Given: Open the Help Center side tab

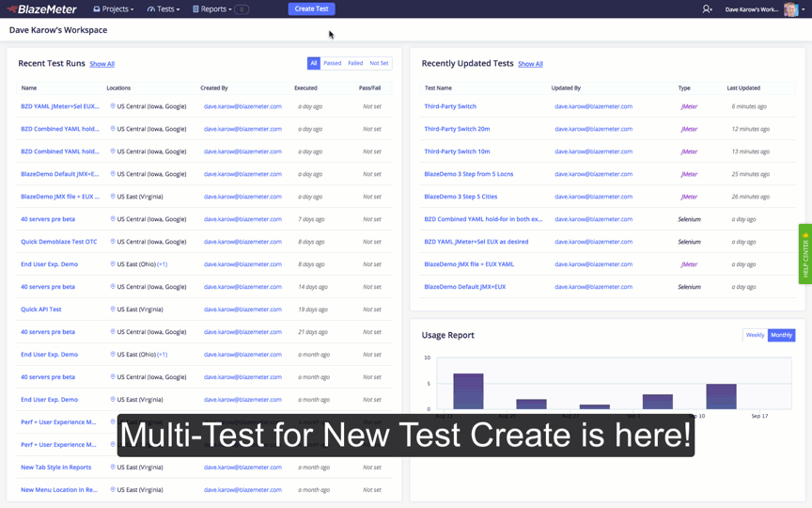Looking at the screenshot, I should pyautogui.click(x=805, y=254).
